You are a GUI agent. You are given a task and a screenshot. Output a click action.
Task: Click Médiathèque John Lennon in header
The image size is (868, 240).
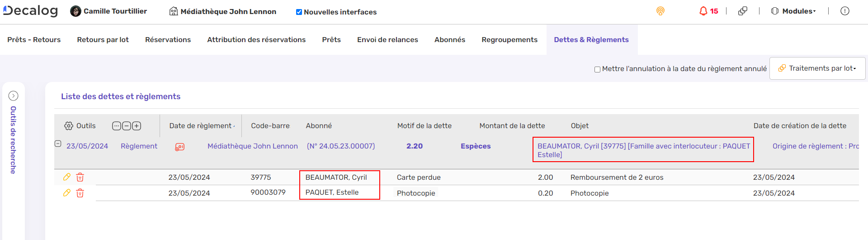point(228,12)
